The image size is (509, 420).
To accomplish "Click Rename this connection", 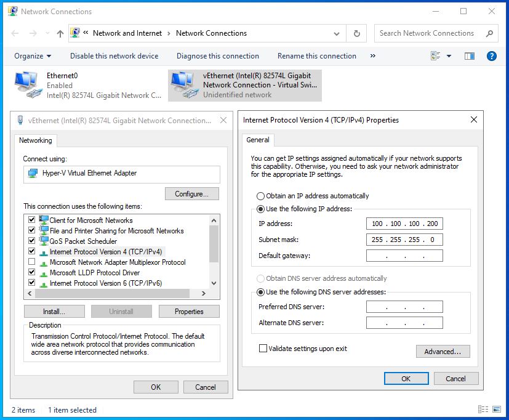I will [x=316, y=56].
